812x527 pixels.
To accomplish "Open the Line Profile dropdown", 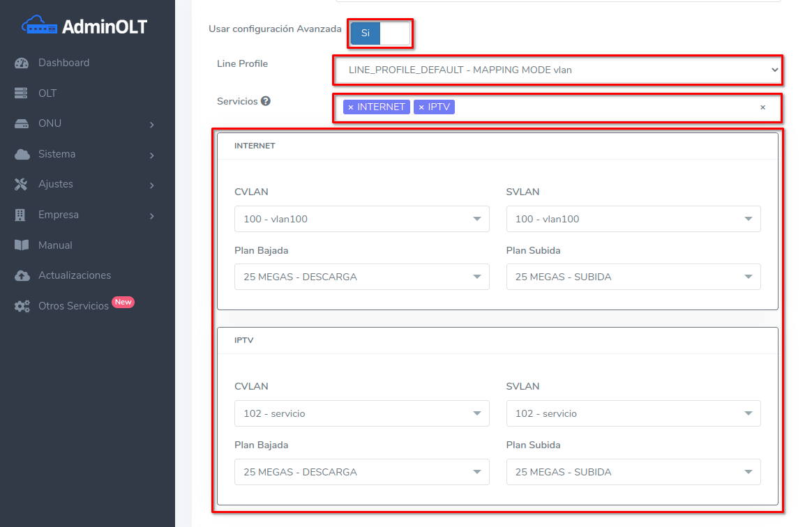I will [x=556, y=70].
